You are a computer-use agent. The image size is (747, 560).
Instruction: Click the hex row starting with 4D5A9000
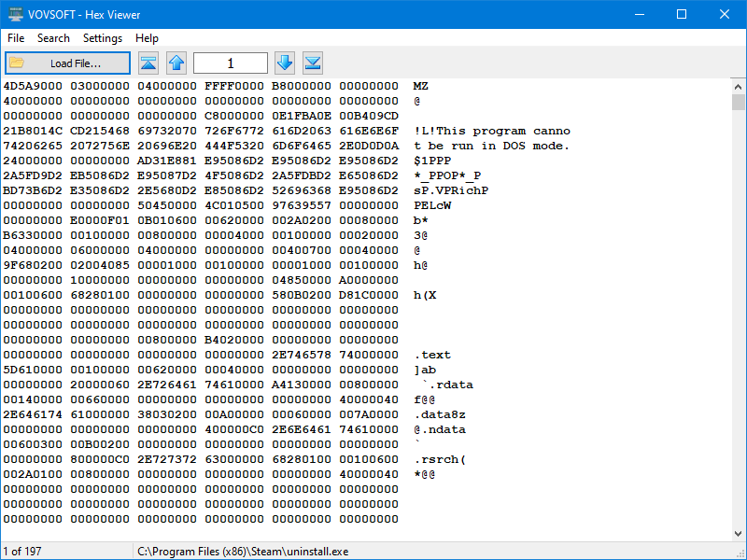pos(34,85)
